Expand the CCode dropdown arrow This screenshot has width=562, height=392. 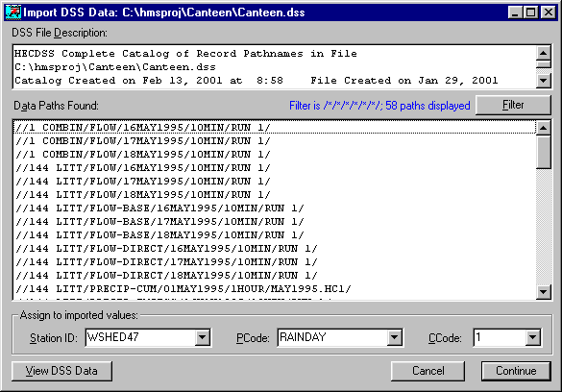click(532, 337)
